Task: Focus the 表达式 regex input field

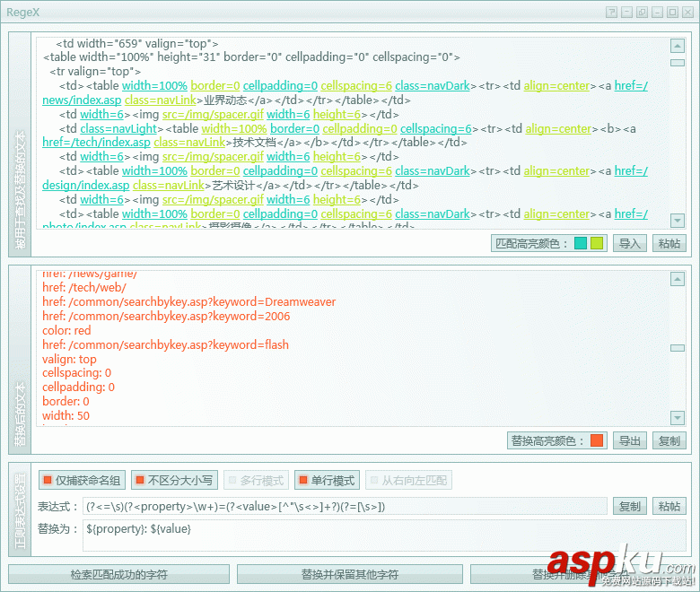Action: (345, 507)
